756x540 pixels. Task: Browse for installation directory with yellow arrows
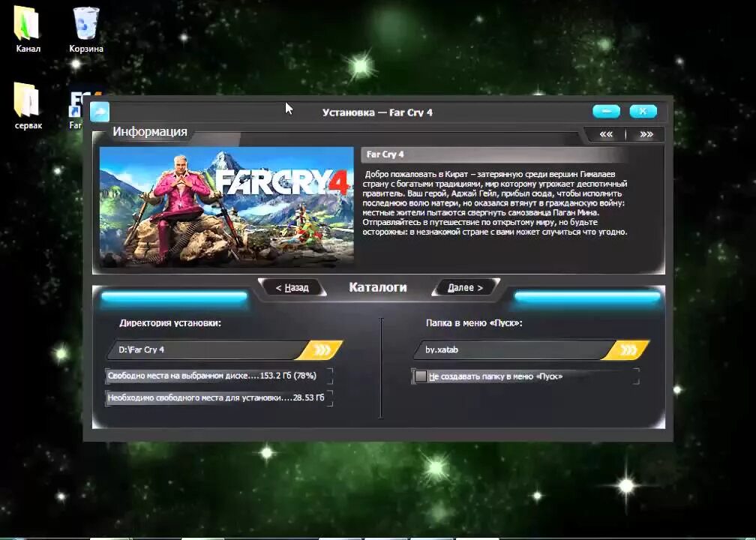[320, 350]
